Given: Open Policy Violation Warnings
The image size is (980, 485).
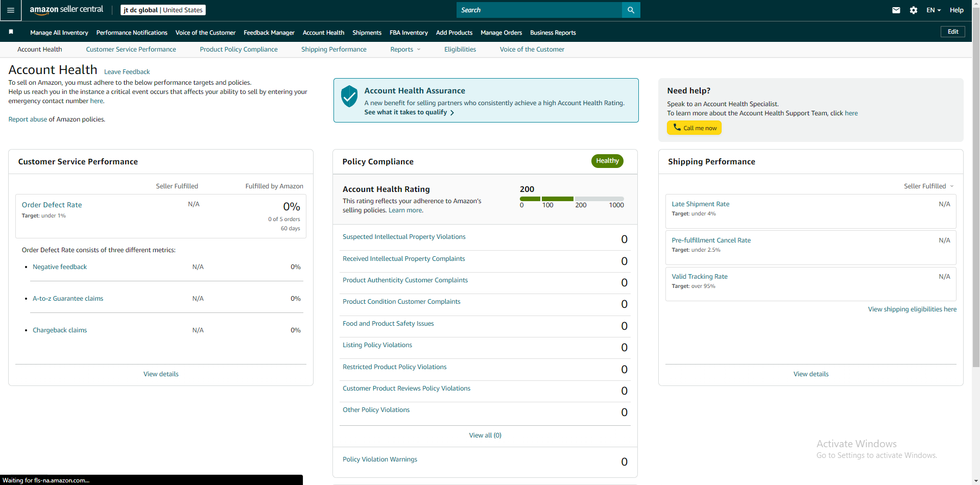Looking at the screenshot, I should (x=380, y=459).
